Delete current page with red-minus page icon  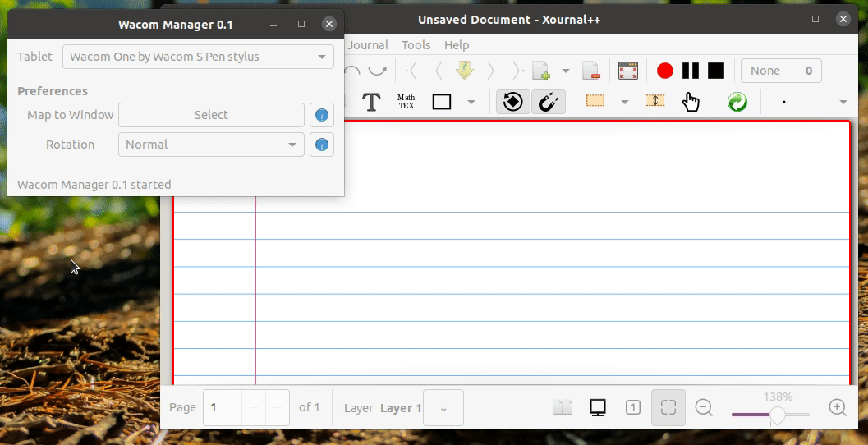tap(591, 71)
